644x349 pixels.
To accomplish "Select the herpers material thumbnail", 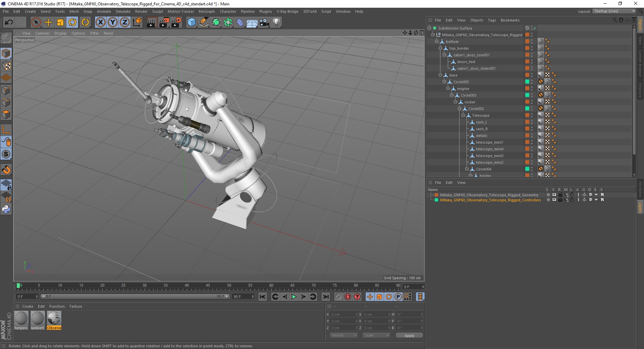I will point(21,320).
